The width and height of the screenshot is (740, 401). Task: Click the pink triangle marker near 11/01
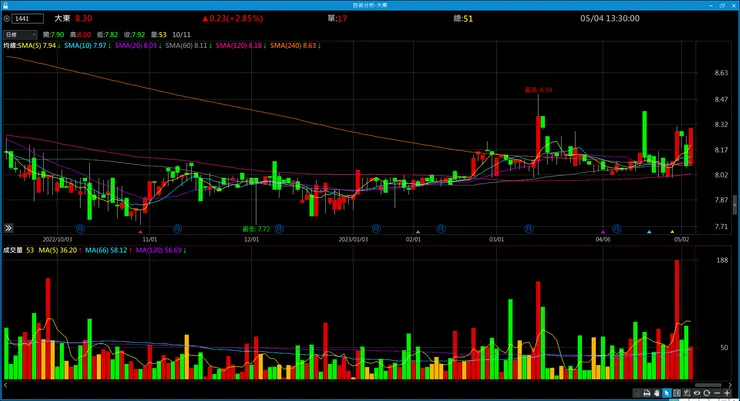point(140,232)
